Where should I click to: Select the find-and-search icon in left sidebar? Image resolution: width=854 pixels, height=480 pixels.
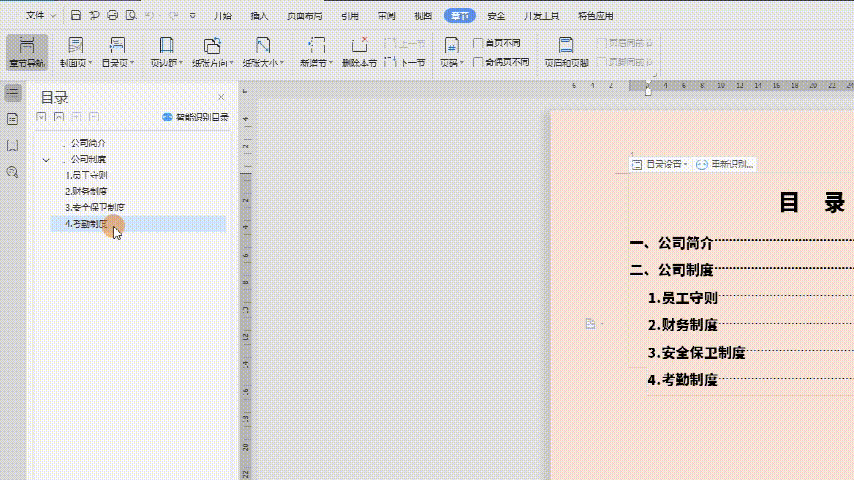13,172
